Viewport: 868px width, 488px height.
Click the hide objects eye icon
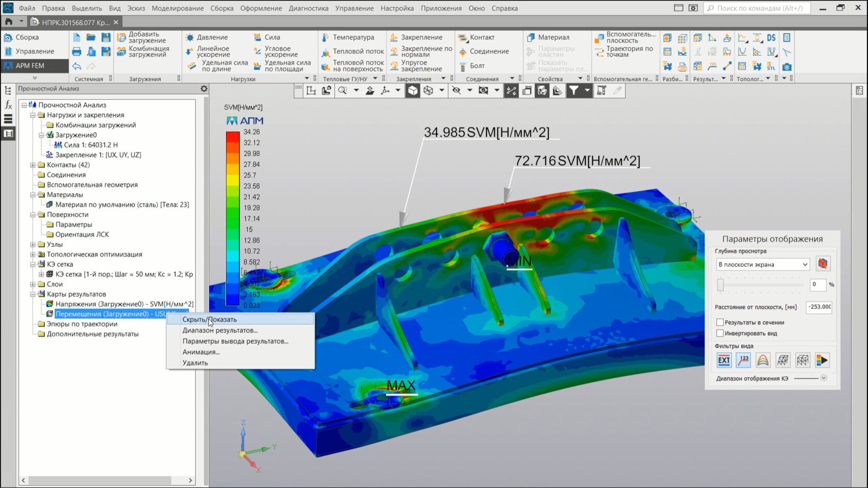click(456, 90)
